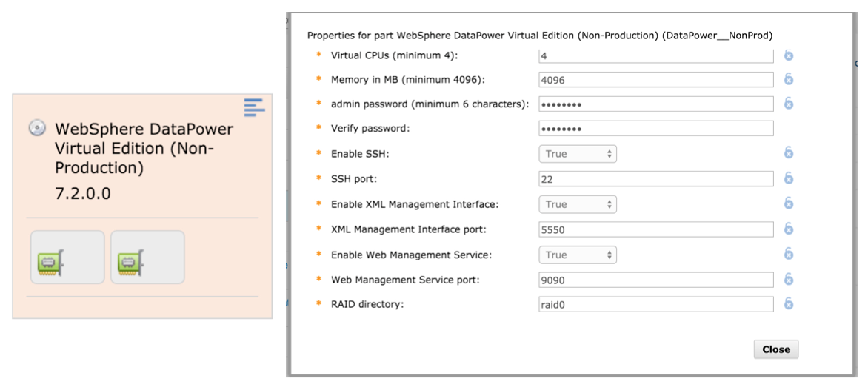Toggle the lock icon for SSH port

coord(789,178)
